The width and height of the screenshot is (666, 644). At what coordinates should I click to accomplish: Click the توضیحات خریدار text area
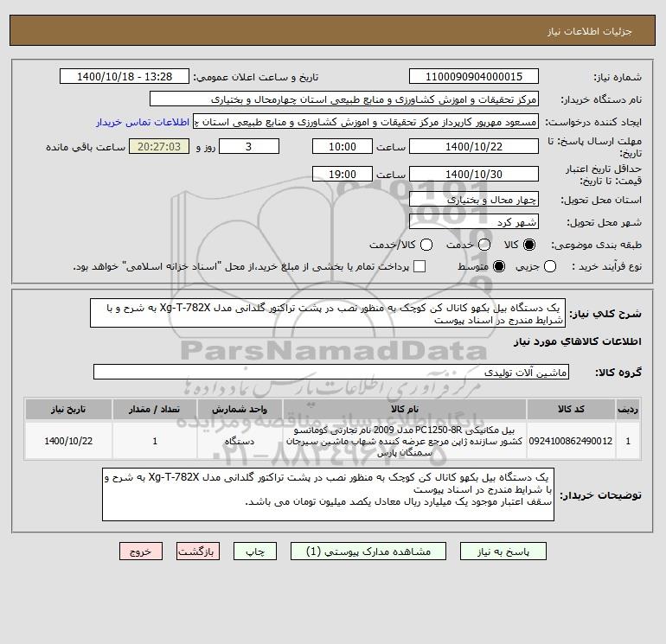tap(329, 494)
